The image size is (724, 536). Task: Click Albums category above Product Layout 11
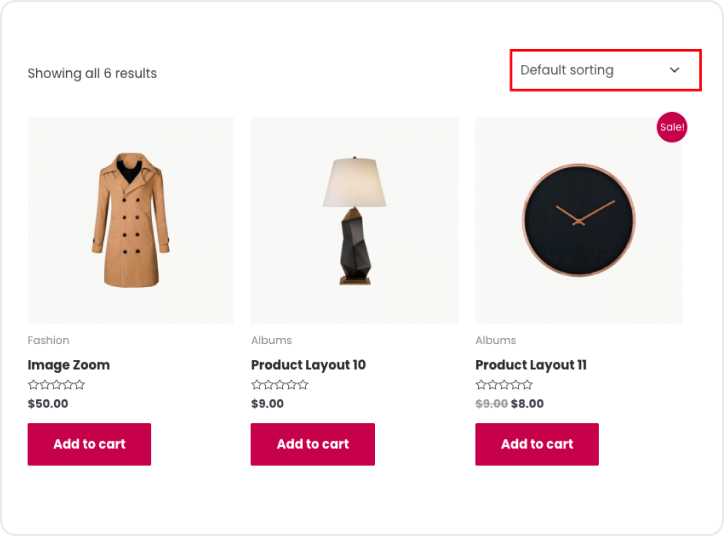click(x=495, y=340)
